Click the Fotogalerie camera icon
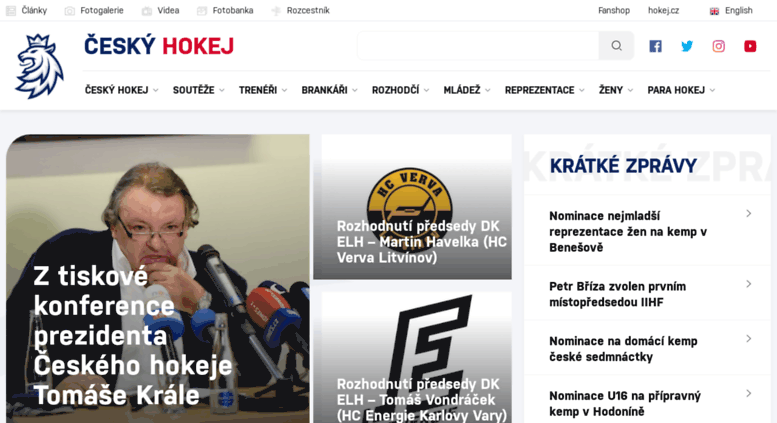Viewport: 777px width, 423px height. (x=70, y=11)
